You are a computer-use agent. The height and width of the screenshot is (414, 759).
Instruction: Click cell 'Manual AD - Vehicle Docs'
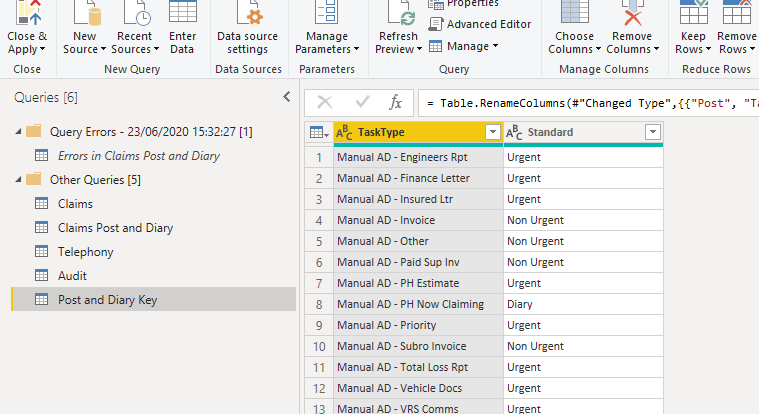coord(419,388)
